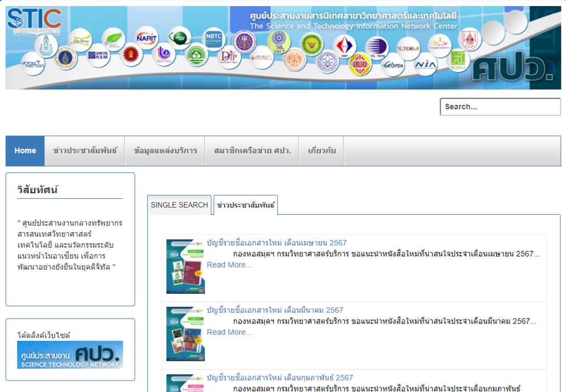Open the ข้อมูลแหล่งบริการ menu item
The image size is (566, 392).
(165, 151)
